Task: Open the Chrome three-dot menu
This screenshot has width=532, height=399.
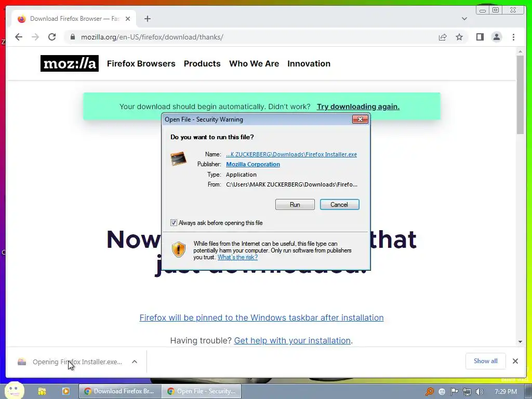Action: pos(513,37)
